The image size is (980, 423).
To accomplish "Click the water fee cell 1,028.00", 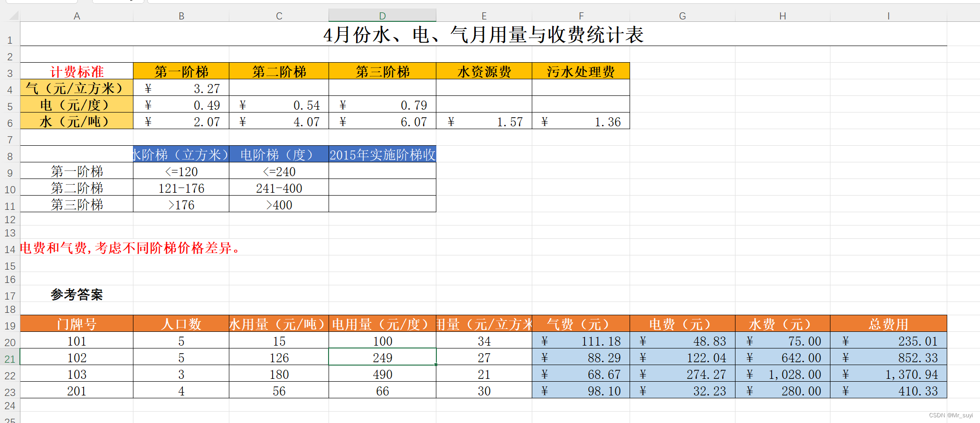I will 782,374.
